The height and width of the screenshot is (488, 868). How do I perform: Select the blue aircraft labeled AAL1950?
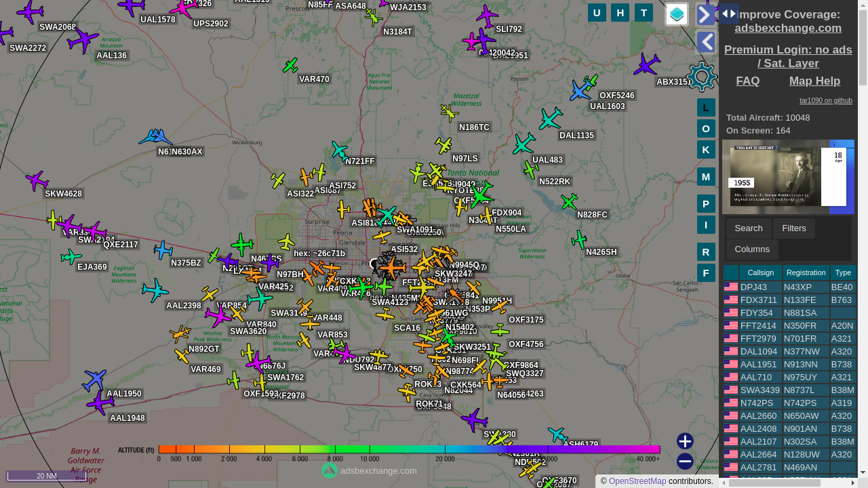(94, 380)
